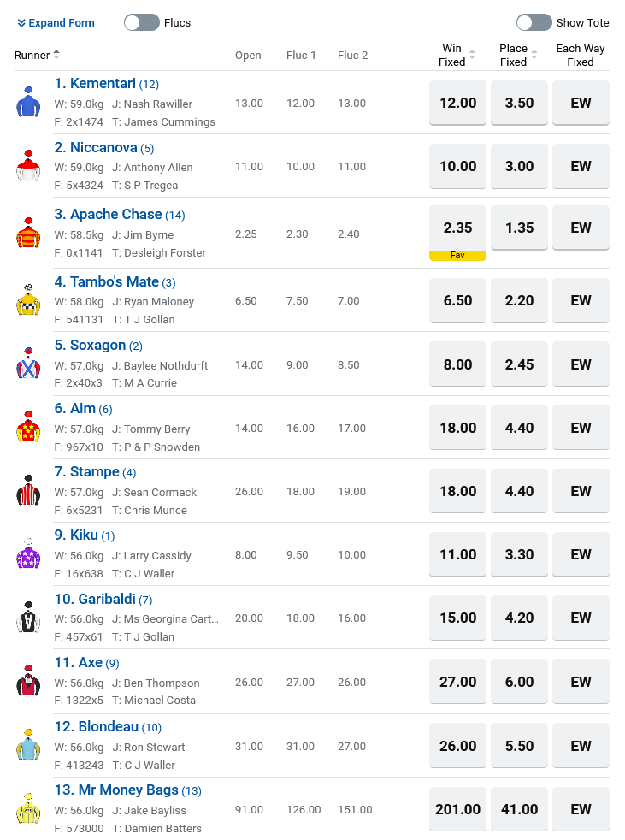Image resolution: width=625 pixels, height=840 pixels.
Task: Pick Axe place odds 6.00
Action: click(519, 682)
